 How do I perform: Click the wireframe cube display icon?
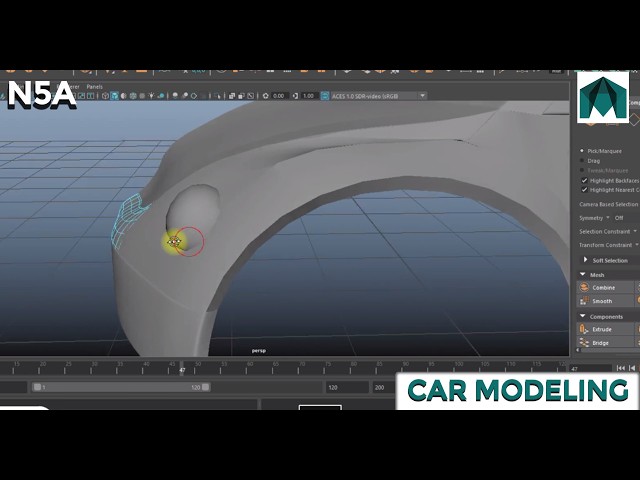[105, 96]
